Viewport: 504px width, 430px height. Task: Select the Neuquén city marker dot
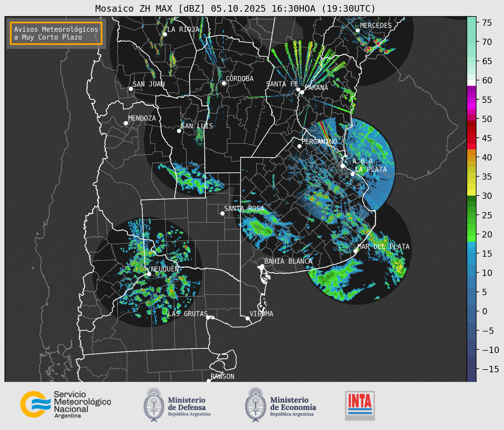coord(149,274)
